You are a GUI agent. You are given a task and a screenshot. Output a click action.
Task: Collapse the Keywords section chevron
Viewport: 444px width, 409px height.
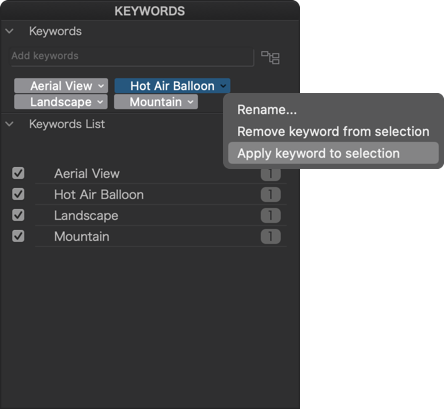[x=10, y=31]
